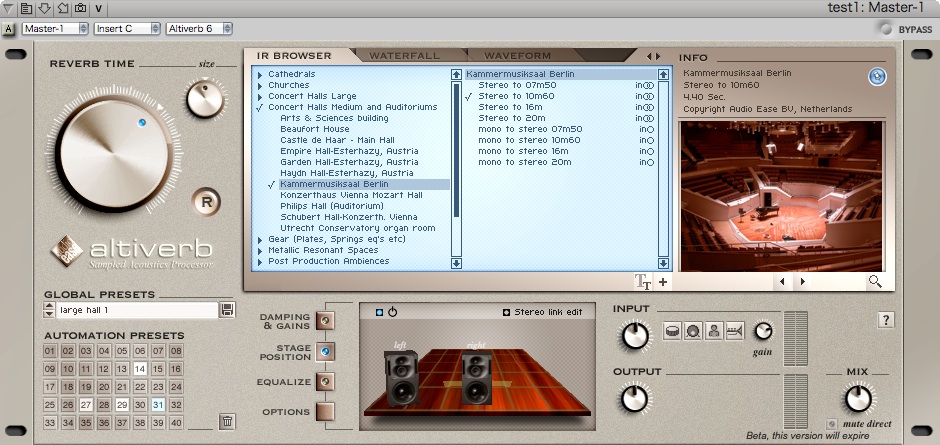The width and height of the screenshot is (940, 445).
Task: Select automation preset 01
Action: click(x=50, y=351)
